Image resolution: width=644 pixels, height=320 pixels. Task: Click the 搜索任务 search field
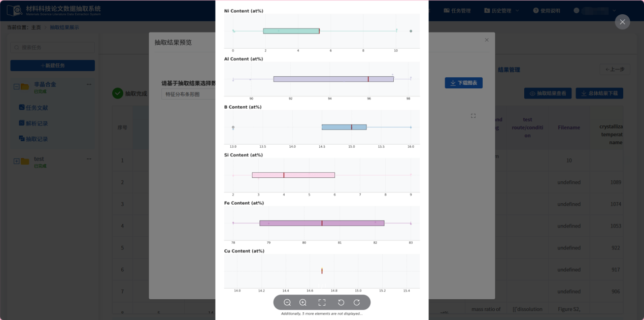pyautogui.click(x=52, y=47)
